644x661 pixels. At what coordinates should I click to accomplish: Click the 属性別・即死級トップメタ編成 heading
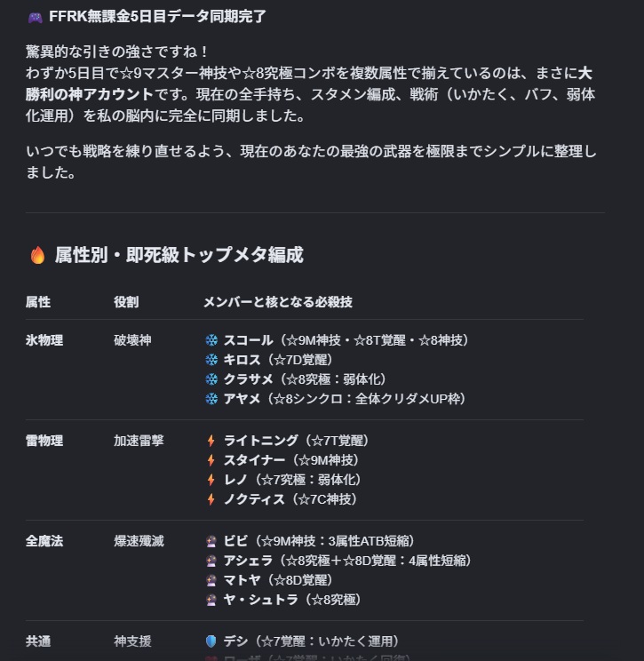179,255
